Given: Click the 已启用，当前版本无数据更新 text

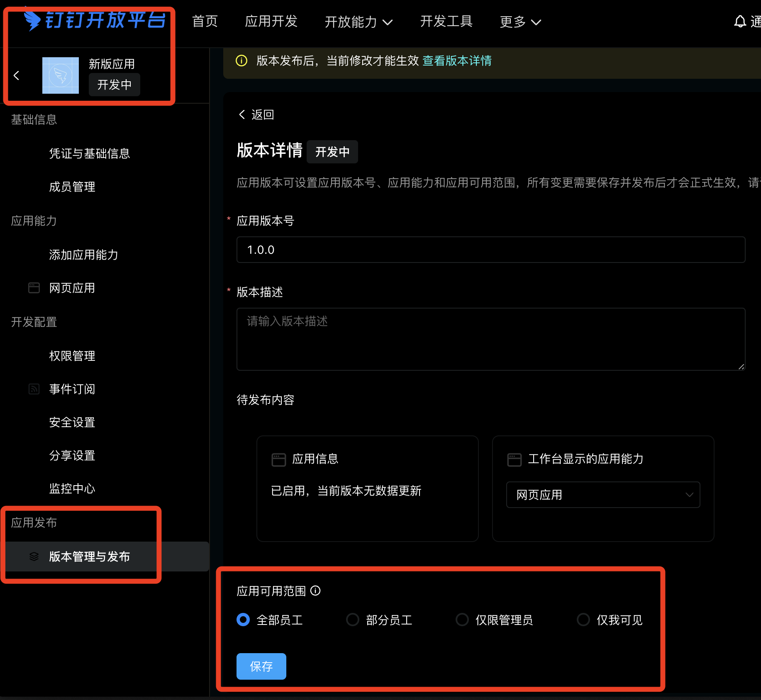Looking at the screenshot, I should pos(346,491).
